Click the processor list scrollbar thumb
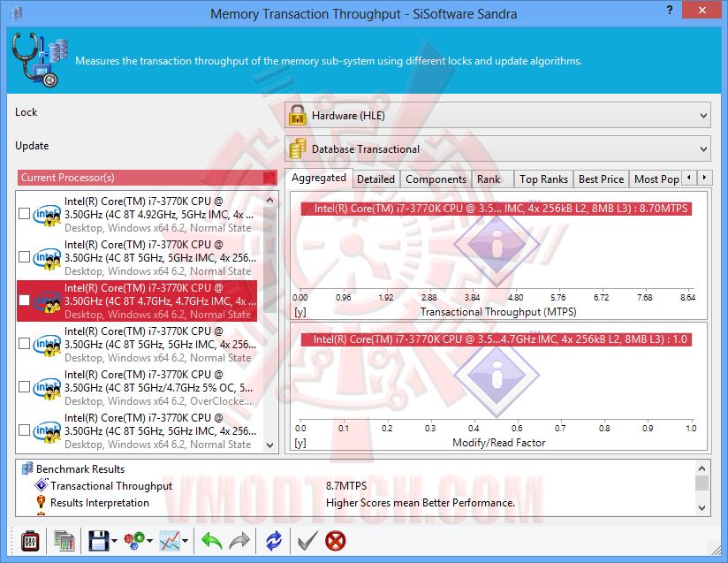 click(270, 260)
